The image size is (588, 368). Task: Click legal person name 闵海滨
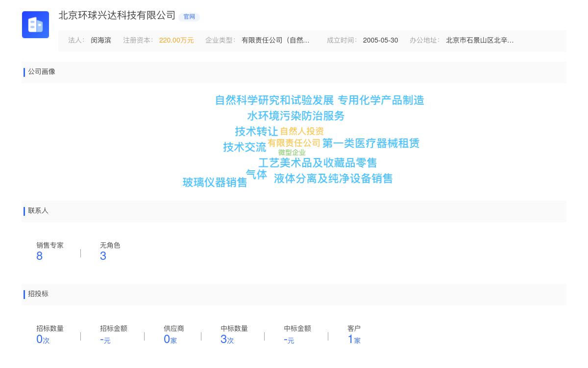pyautogui.click(x=101, y=41)
